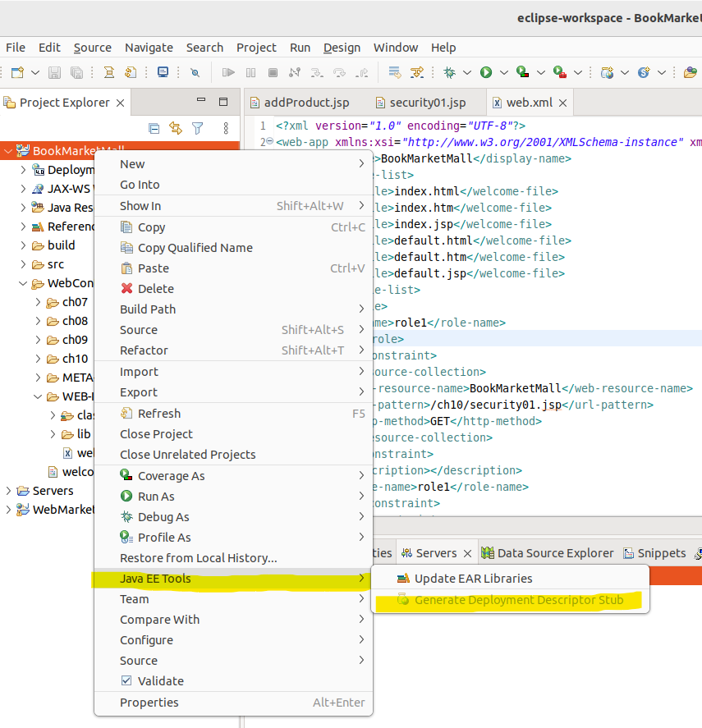Select Generate Deployment Descriptor Stub
The width and height of the screenshot is (702, 728).
pos(510,600)
